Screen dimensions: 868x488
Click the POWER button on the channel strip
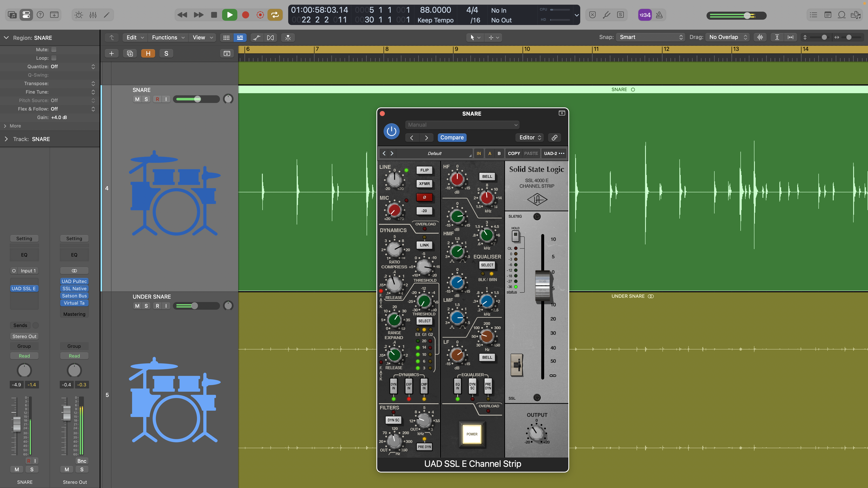point(472,434)
